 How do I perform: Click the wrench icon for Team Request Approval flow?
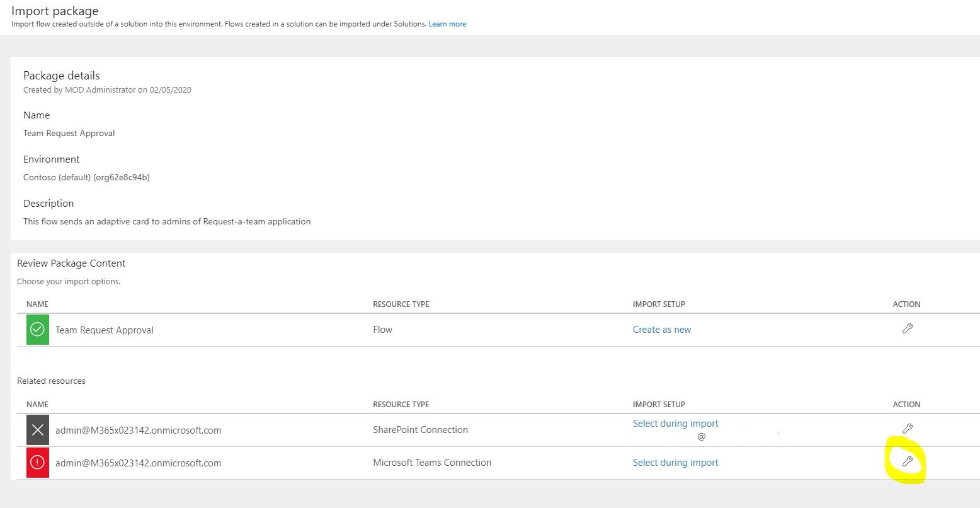(907, 328)
